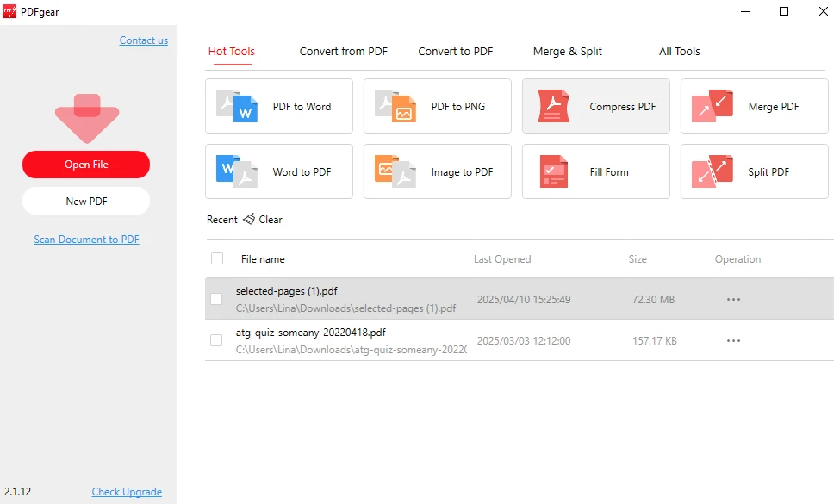Click the Image to PDF tool icon
The width and height of the screenshot is (840, 504).
395,171
